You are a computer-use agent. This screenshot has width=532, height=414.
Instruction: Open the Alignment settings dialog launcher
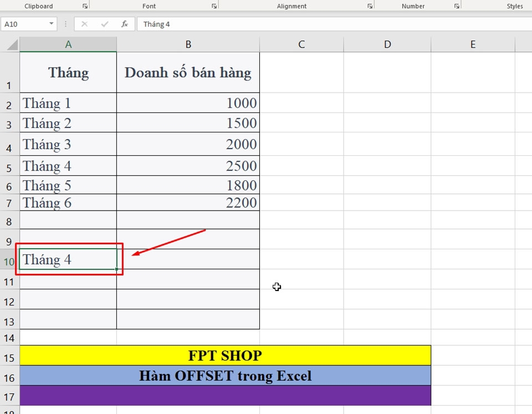tap(370, 6)
